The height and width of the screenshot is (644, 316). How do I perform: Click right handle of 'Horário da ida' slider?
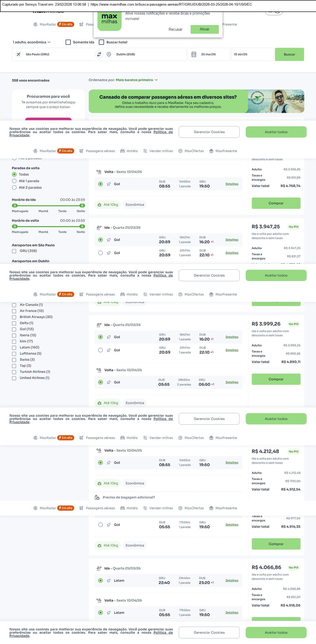(82, 206)
